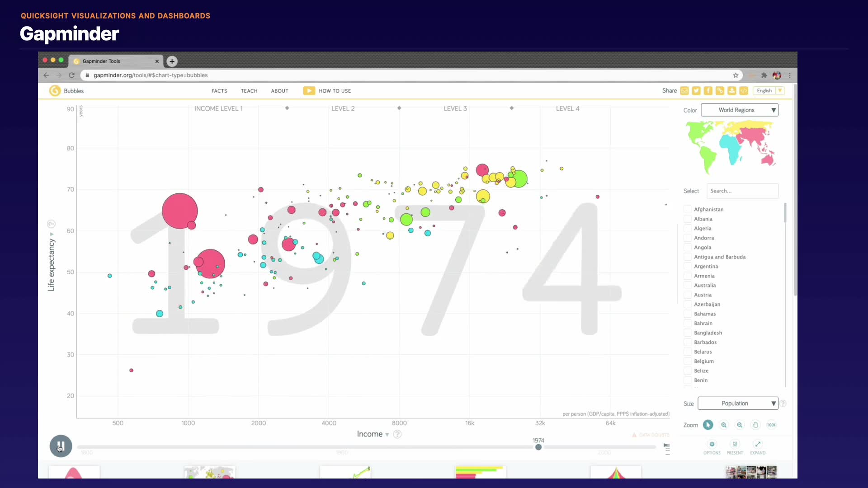
Task: Open the English language dropdown
Action: pyautogui.click(x=769, y=91)
